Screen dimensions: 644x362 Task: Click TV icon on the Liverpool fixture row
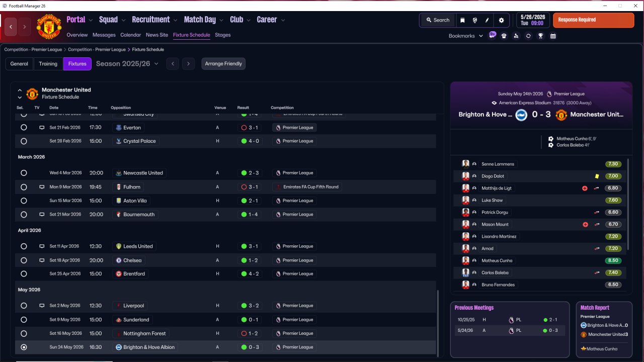click(42, 306)
